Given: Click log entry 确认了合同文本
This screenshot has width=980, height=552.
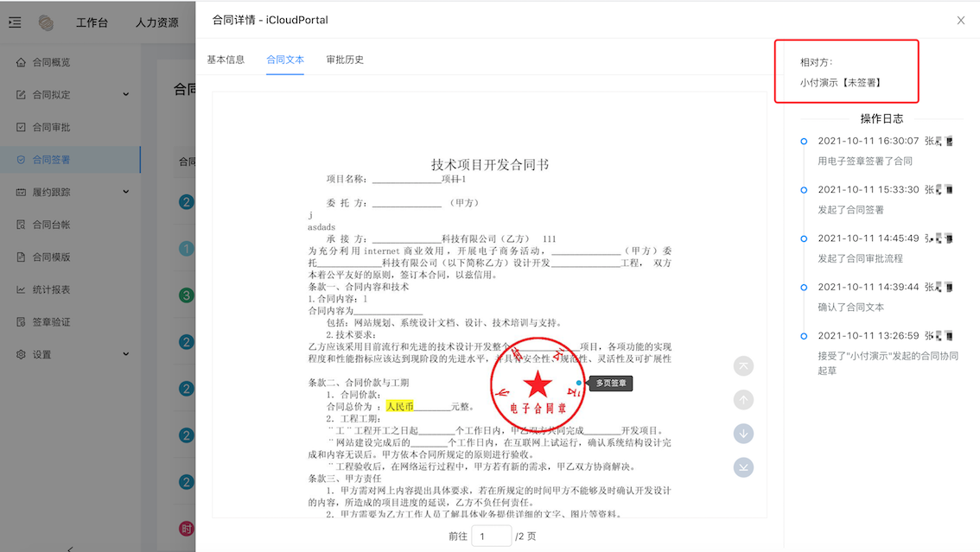Looking at the screenshot, I should pyautogui.click(x=850, y=308).
